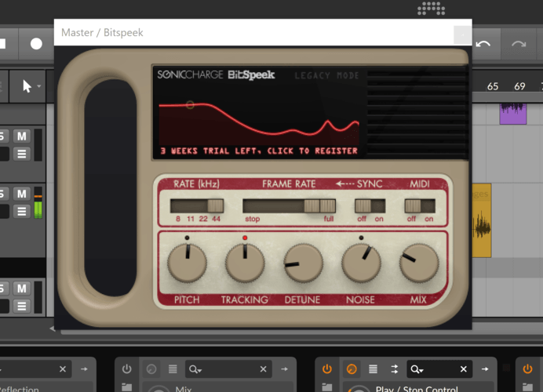The width and height of the screenshot is (543, 392).
Task: Click the 'off' label under MIDI
Action: 411,219
